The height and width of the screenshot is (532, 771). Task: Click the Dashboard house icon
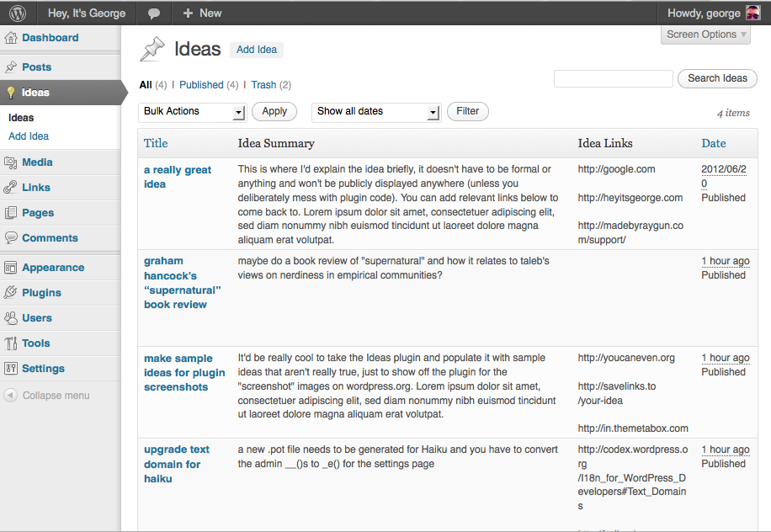click(10, 38)
